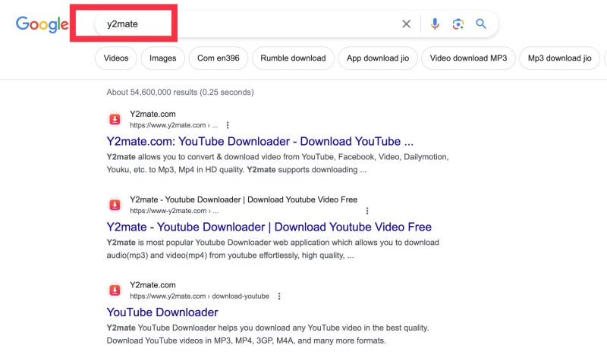
Task: Open three-dot menu for second result
Action: pos(367,211)
